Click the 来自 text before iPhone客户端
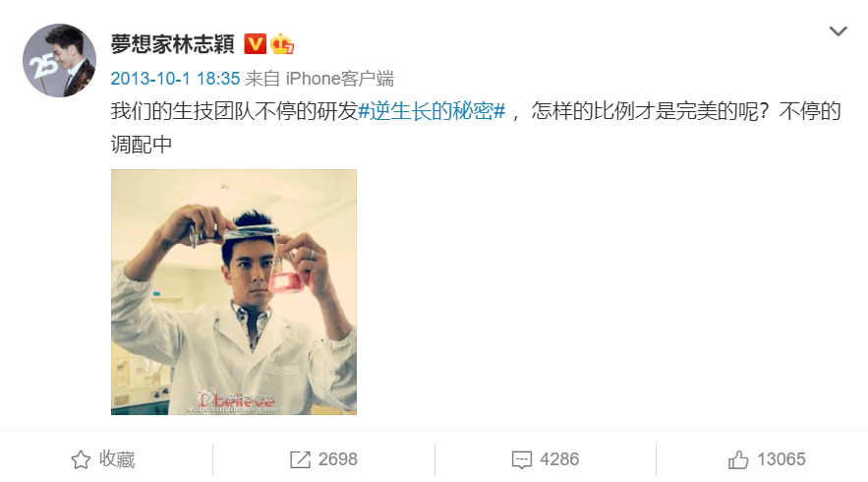Viewport: 868px width, 482px height. pyautogui.click(x=262, y=79)
